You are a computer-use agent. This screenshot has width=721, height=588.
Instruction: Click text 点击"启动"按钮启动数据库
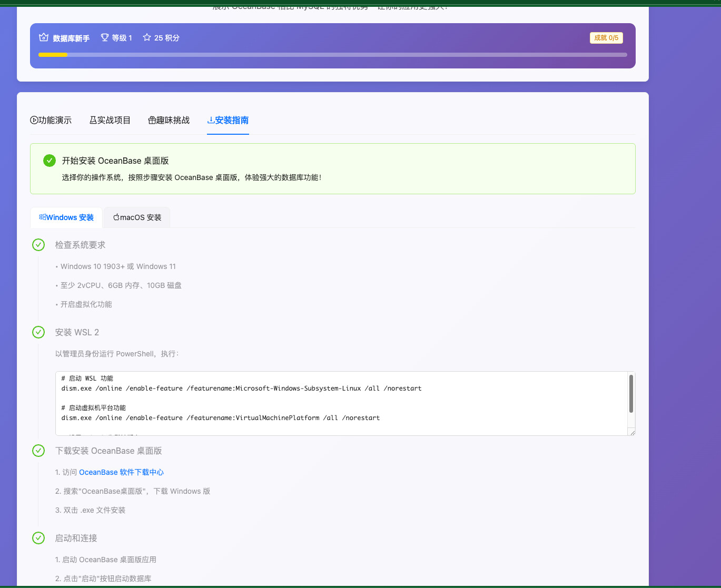click(x=103, y=579)
